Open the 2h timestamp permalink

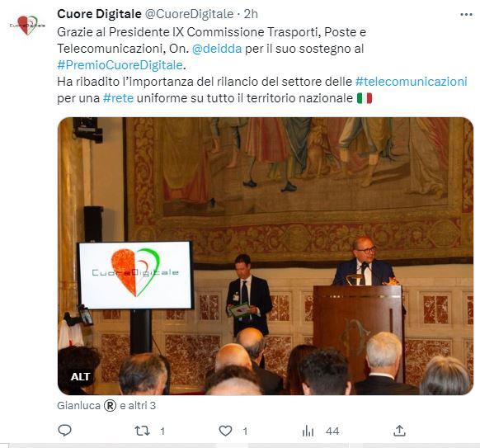pyautogui.click(x=251, y=14)
